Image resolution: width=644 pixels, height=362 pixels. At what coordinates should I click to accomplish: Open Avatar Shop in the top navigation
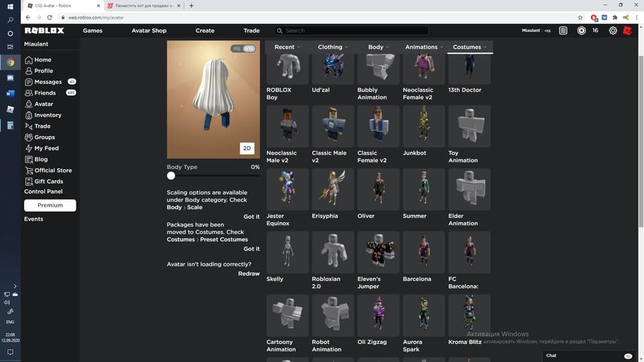click(149, 31)
